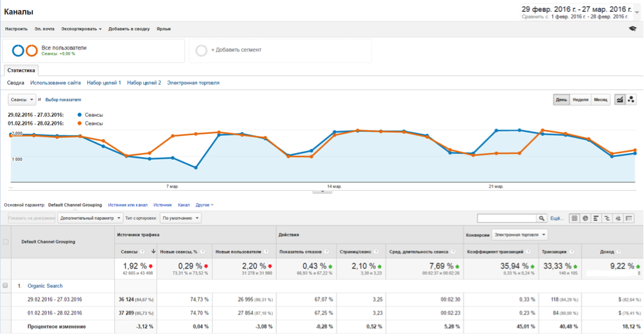The height and width of the screenshot is (334, 644).
Task: Switch to Набор целей 2 sub-tab
Action: [x=144, y=83]
